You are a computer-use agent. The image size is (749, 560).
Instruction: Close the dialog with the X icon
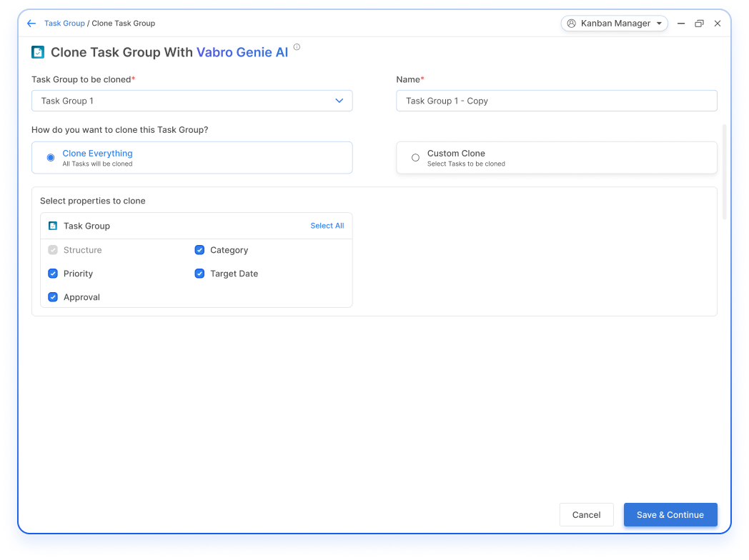click(x=718, y=24)
